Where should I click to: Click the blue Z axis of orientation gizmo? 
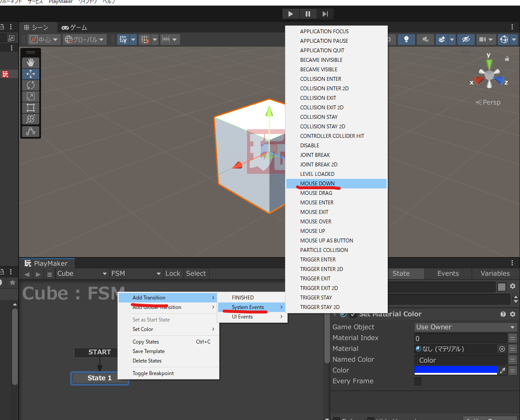point(500,81)
